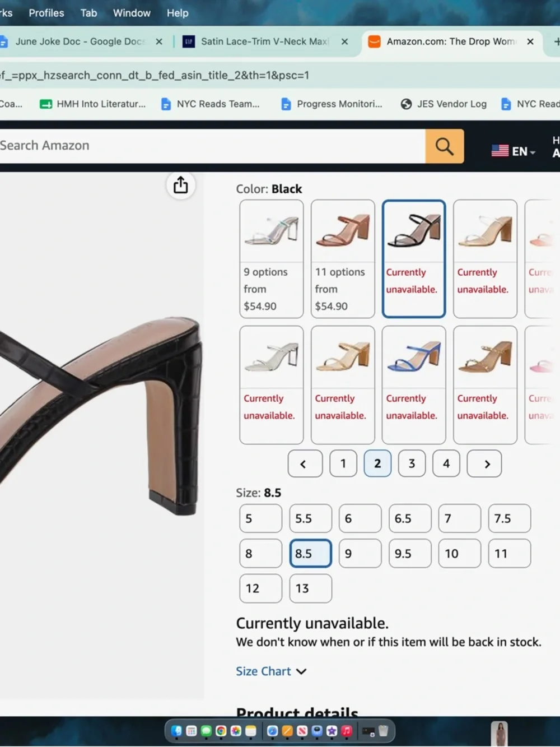The image size is (560, 747).
Task: Select the blue sandal color swatch
Action: [x=414, y=385]
